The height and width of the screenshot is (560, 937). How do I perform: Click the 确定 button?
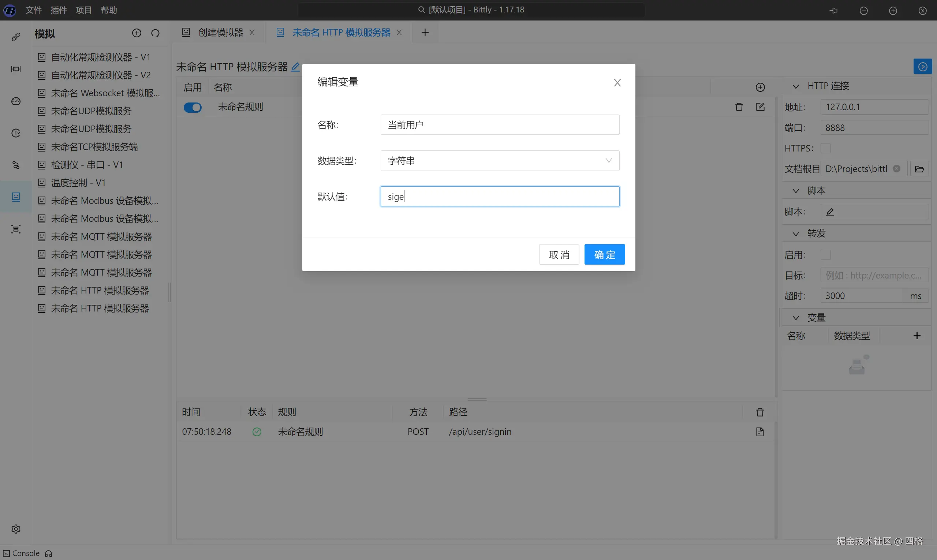pos(604,255)
